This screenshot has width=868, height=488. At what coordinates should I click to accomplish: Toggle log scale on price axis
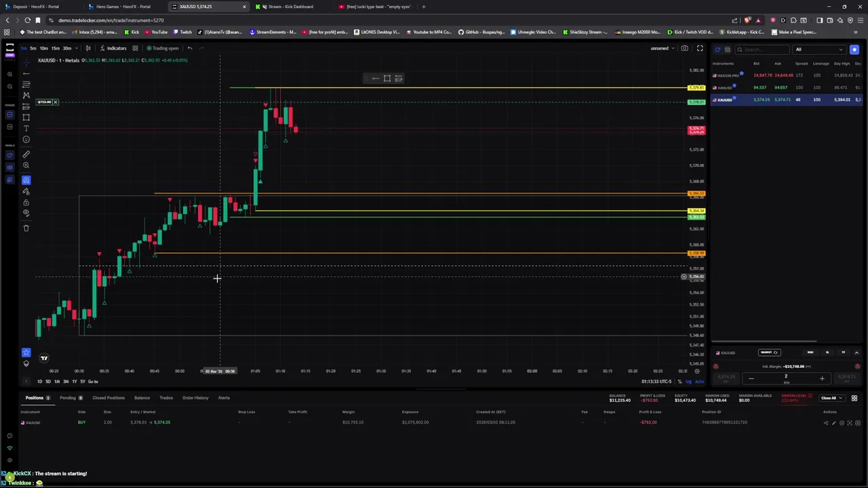688,382
